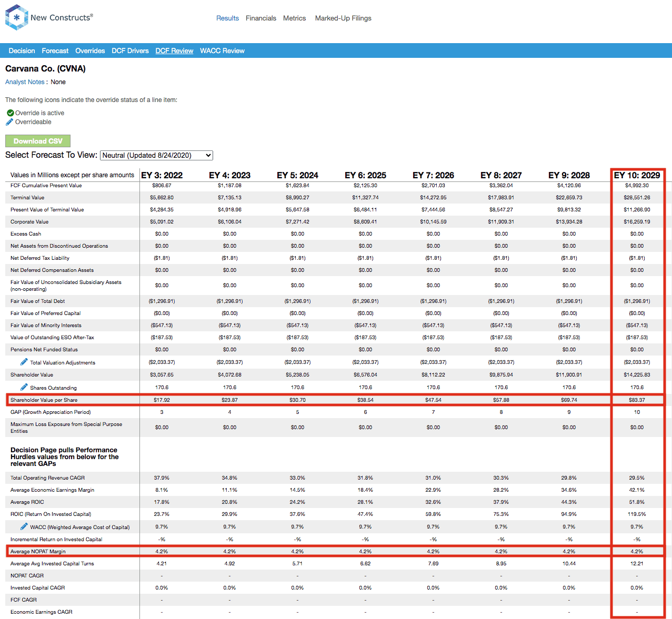Select the EY 8: 2027 column header
Image resolution: width=672 pixels, height=619 pixels.
pyautogui.click(x=501, y=175)
